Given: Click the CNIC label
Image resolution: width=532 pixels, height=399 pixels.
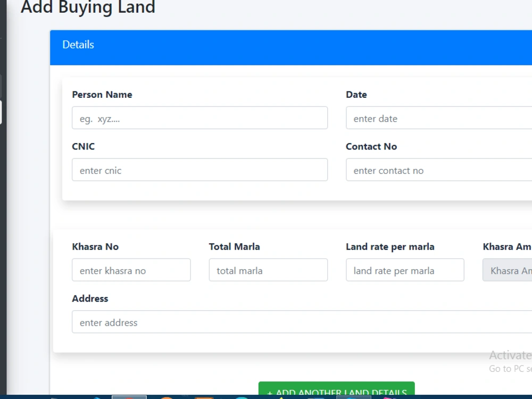Looking at the screenshot, I should pyautogui.click(x=84, y=147).
